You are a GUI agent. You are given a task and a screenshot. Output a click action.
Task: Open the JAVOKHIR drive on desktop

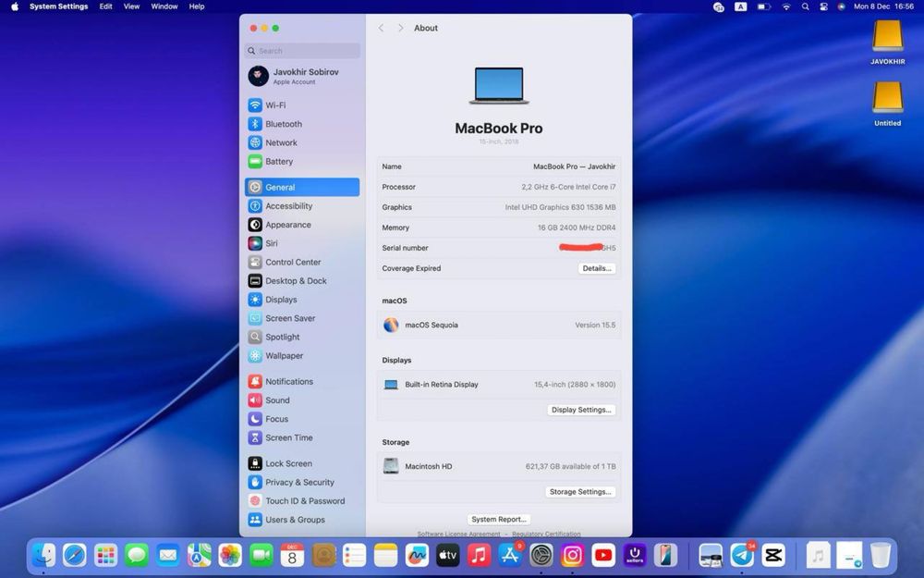pos(887,42)
